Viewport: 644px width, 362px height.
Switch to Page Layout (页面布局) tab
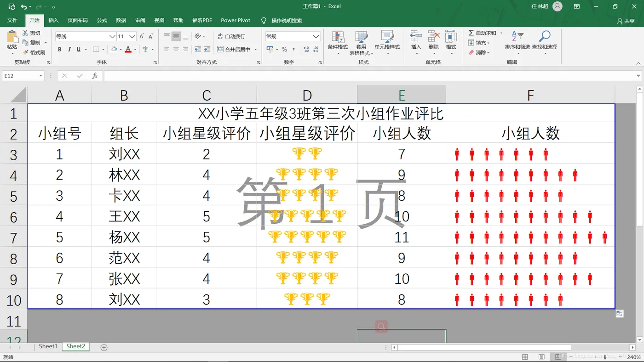pos(78,20)
